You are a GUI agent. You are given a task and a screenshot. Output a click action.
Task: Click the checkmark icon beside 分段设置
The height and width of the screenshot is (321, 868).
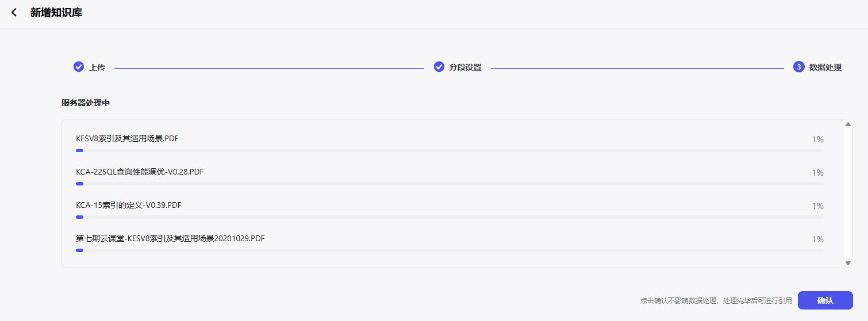tap(439, 67)
